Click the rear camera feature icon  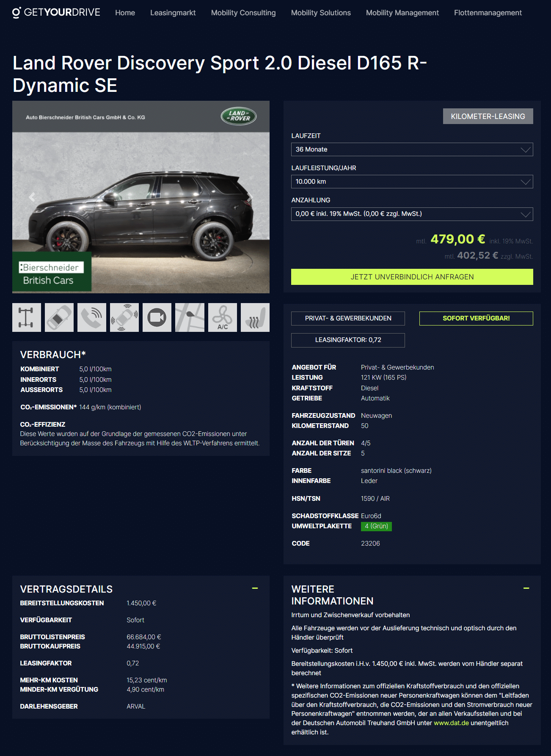click(157, 317)
